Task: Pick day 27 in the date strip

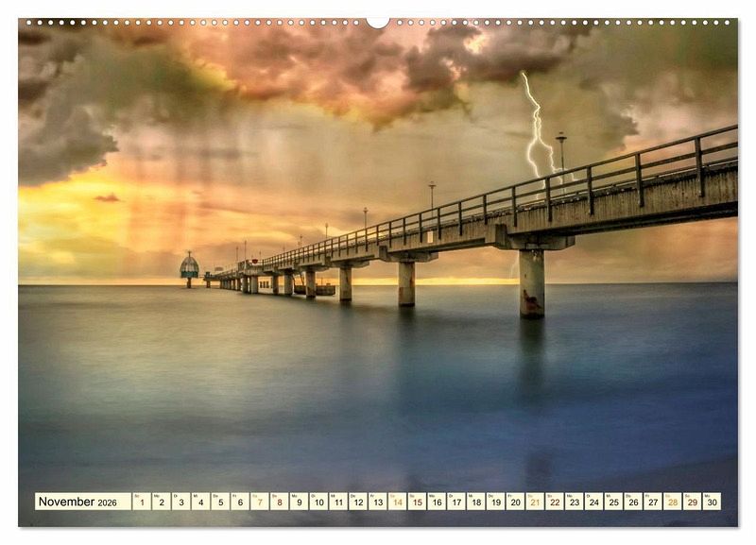Action: tap(653, 502)
